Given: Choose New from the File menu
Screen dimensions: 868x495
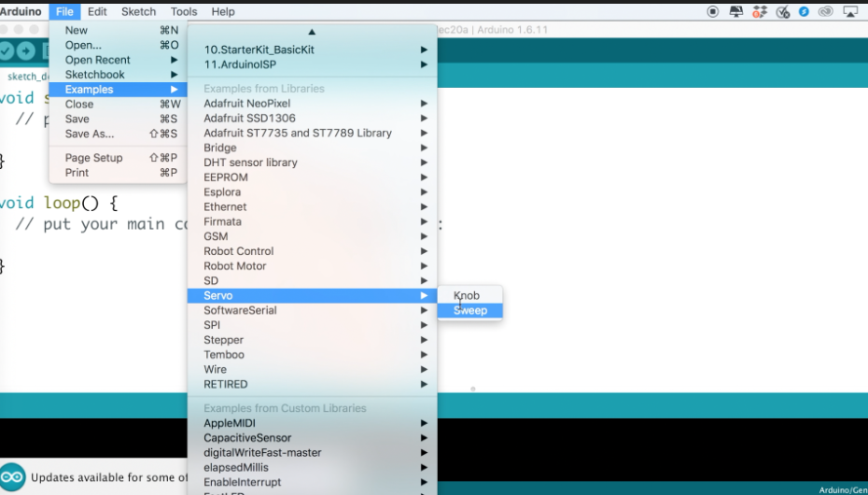Looking at the screenshot, I should [118, 31].
